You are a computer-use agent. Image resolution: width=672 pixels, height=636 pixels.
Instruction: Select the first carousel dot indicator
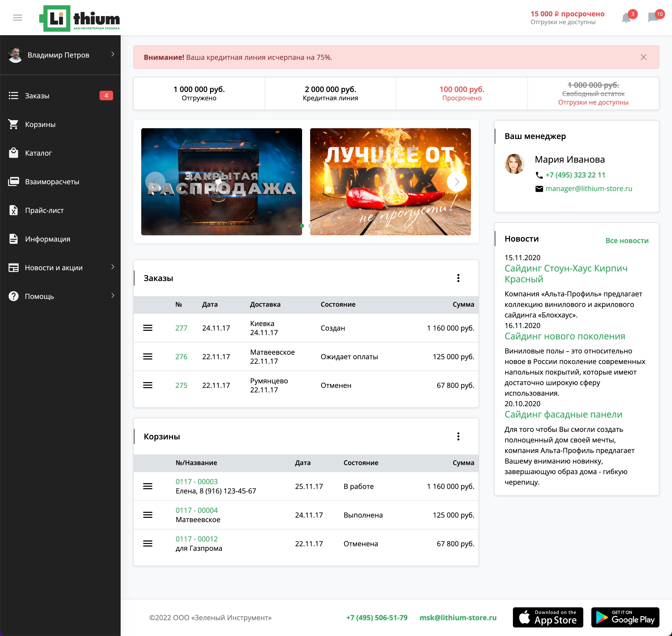click(302, 226)
